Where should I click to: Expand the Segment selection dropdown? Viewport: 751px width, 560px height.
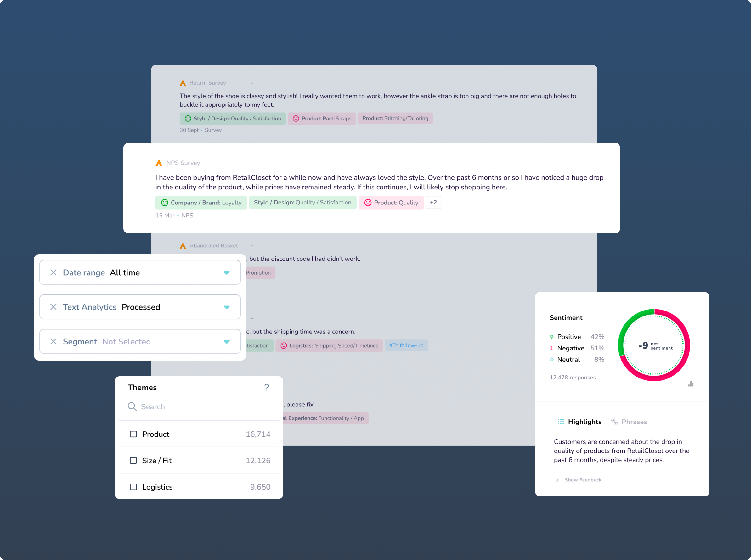coord(227,341)
